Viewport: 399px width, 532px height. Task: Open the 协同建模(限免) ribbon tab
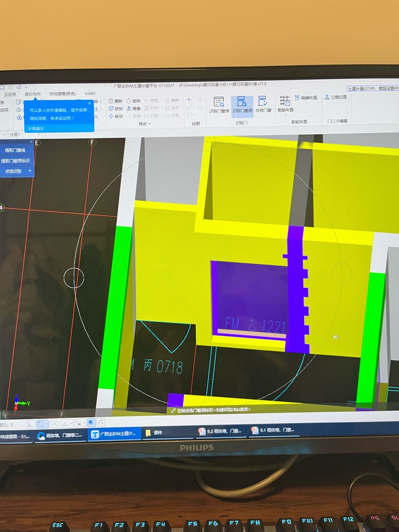click(x=62, y=94)
